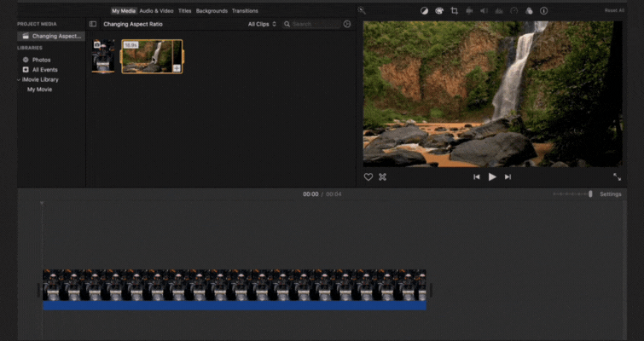Open the Volume adjustment controls
The image size is (644, 341).
484,11
